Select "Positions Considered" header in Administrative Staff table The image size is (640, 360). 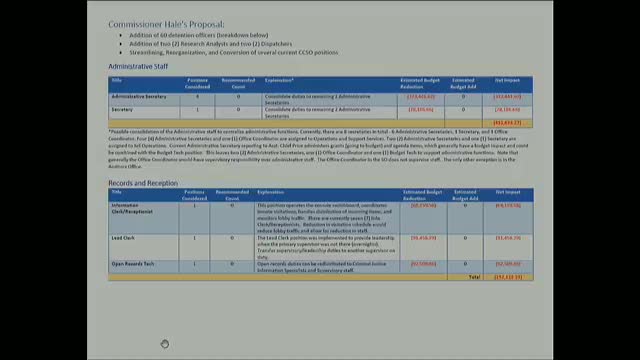click(198, 83)
